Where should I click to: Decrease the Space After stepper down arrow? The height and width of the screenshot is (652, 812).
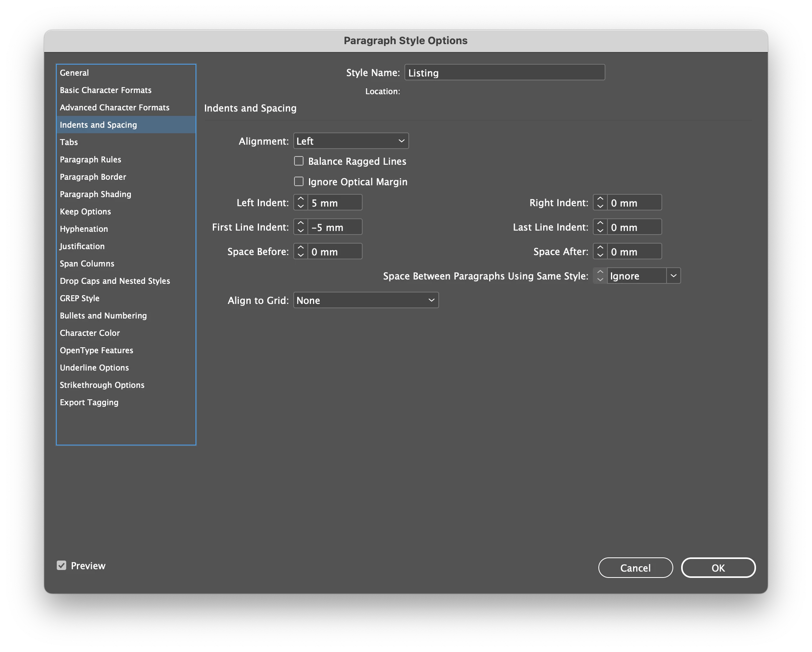pyautogui.click(x=600, y=255)
